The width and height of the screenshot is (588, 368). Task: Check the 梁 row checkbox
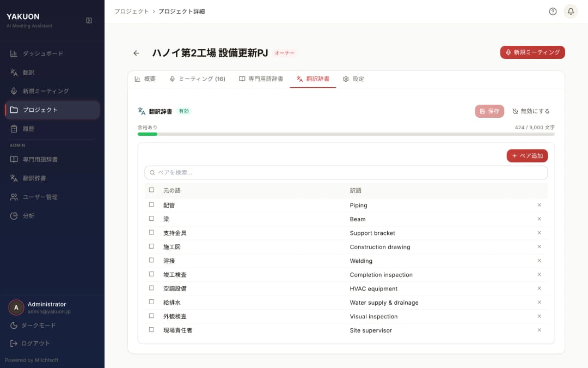coord(151,219)
